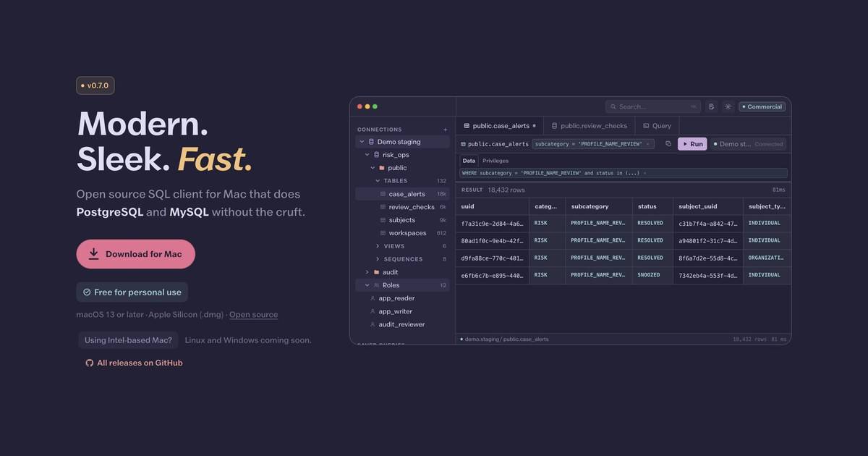
Task: Click cell d9fa88ce-770c-401…
Action: 492,258
